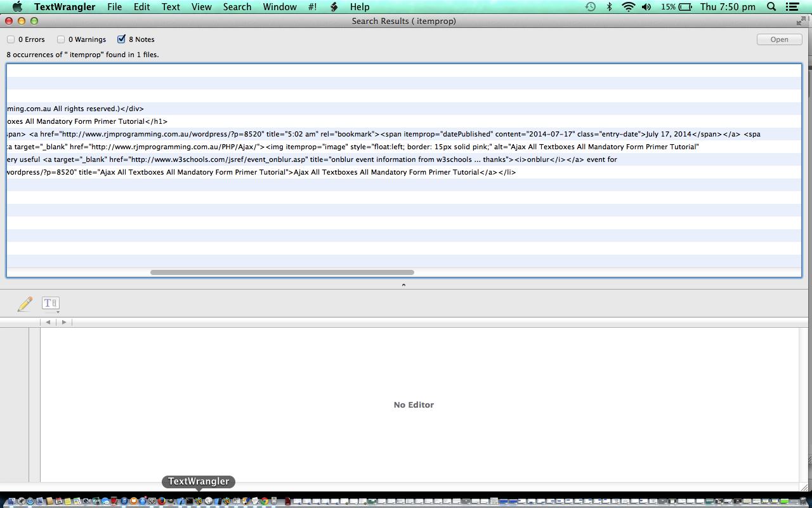Open the Text menu
Screen dimensions: 812x508
[171, 7]
